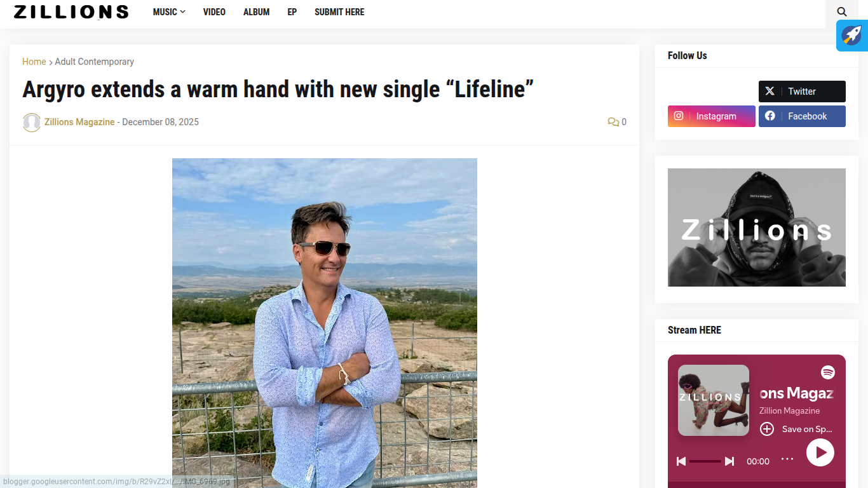The width and height of the screenshot is (868, 488).
Task: Open the comments bubble icon
Action: click(613, 122)
